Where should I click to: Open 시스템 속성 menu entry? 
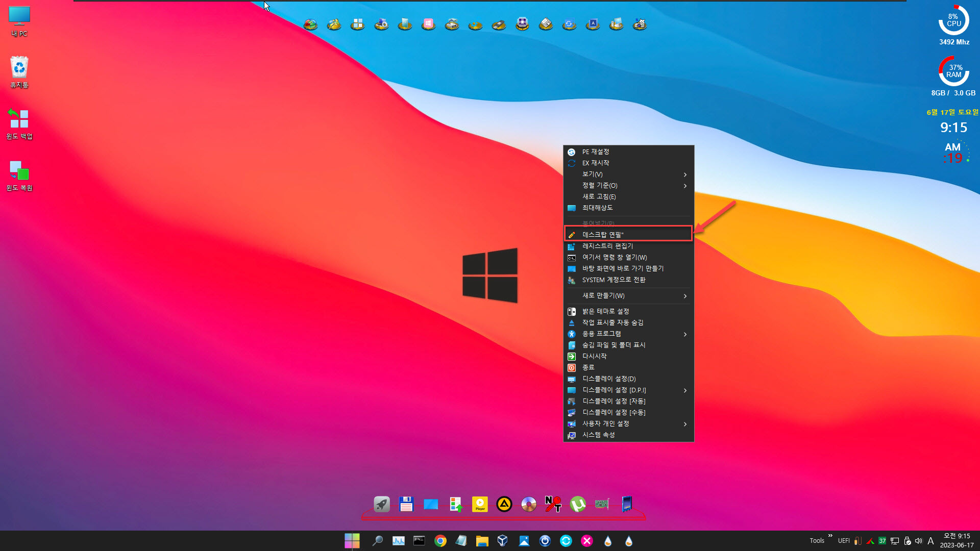pos(629,435)
